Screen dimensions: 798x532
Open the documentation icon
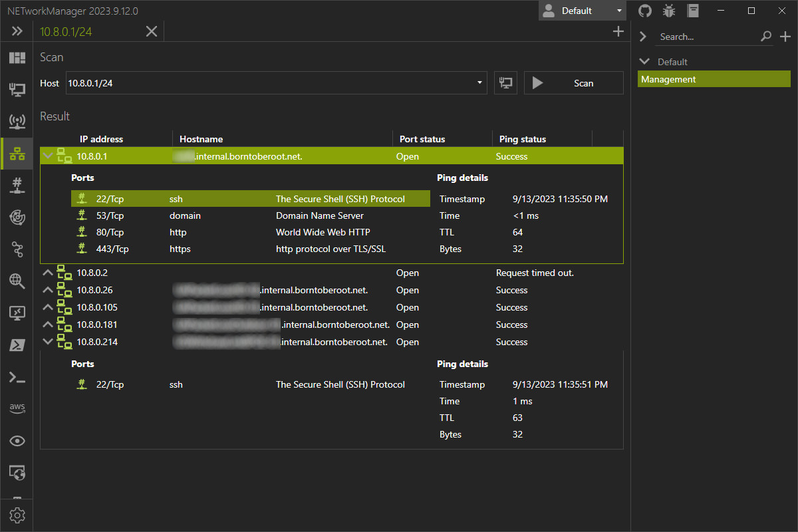click(x=693, y=11)
